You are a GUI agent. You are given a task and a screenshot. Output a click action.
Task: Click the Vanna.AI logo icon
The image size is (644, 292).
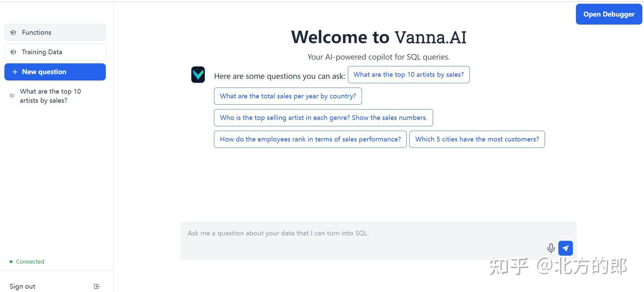pos(198,74)
